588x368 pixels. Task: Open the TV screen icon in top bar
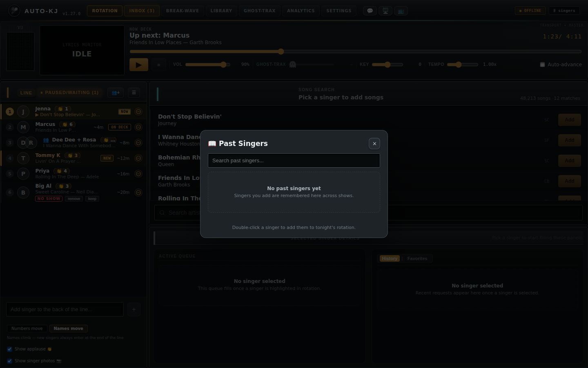(x=401, y=11)
